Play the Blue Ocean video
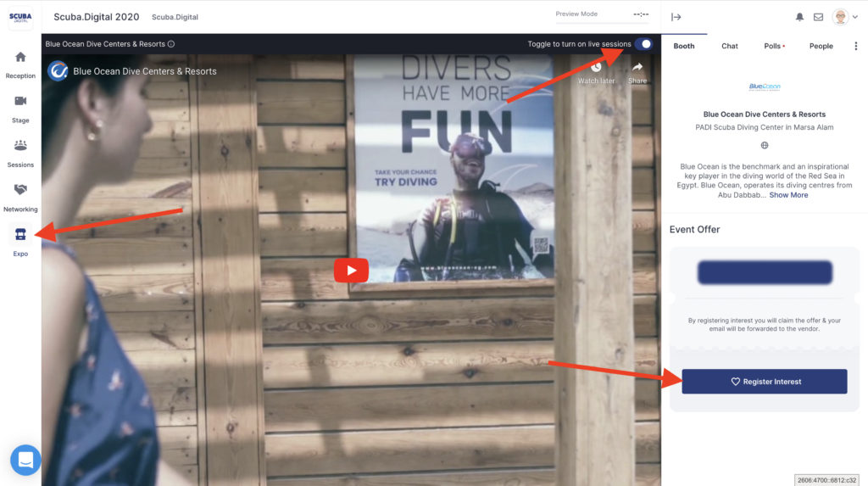 pyautogui.click(x=351, y=271)
